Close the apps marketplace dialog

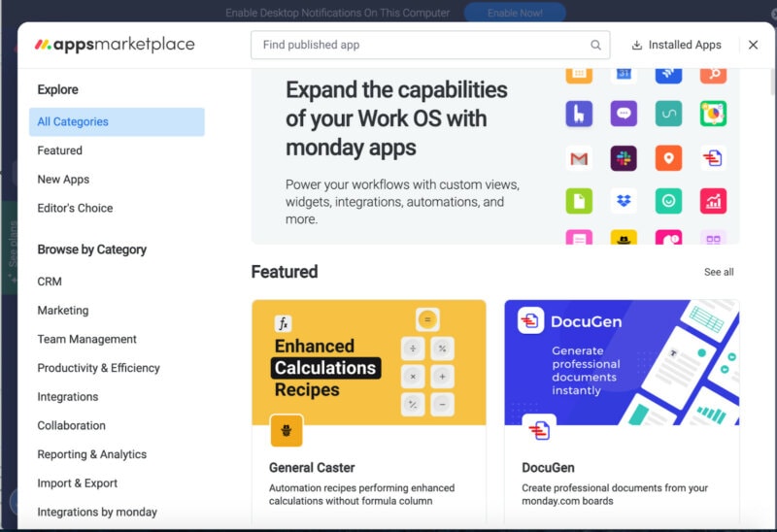tap(753, 45)
